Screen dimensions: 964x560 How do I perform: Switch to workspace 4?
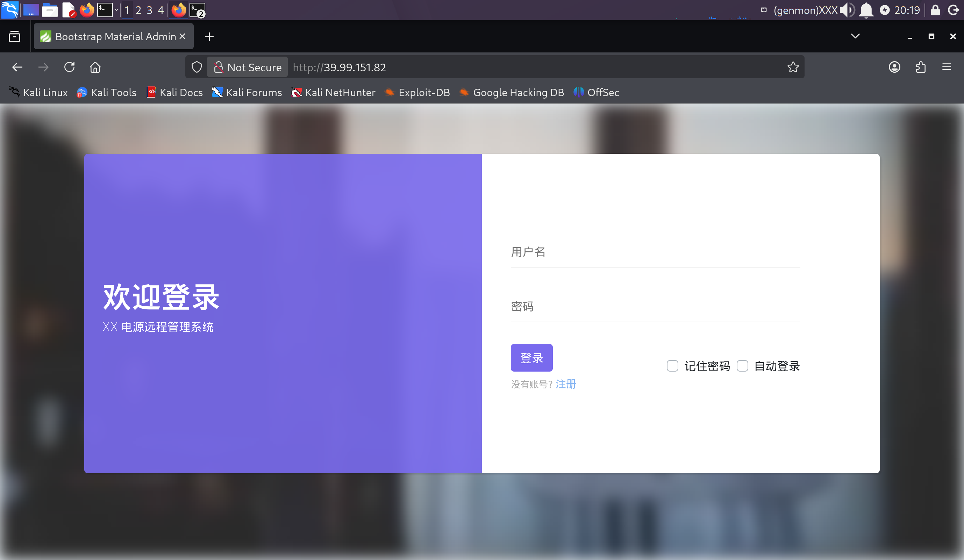pyautogui.click(x=161, y=10)
